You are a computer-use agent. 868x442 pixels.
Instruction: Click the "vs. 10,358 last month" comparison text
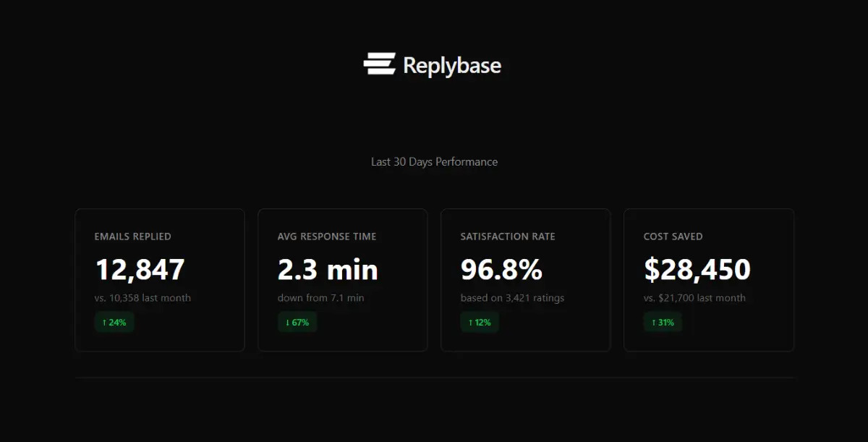[x=142, y=297]
